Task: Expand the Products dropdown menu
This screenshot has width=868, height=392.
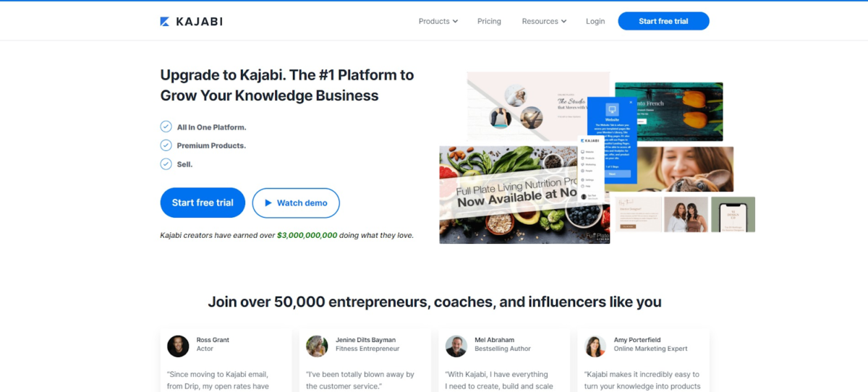Action: 438,22
